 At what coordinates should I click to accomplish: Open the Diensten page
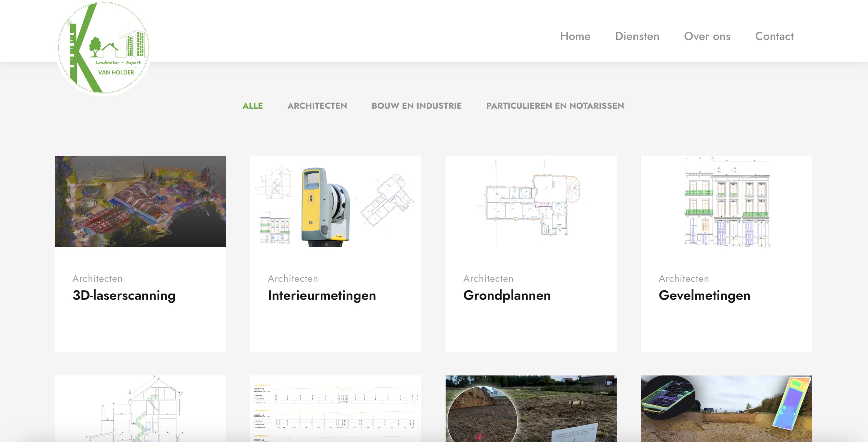[637, 36]
